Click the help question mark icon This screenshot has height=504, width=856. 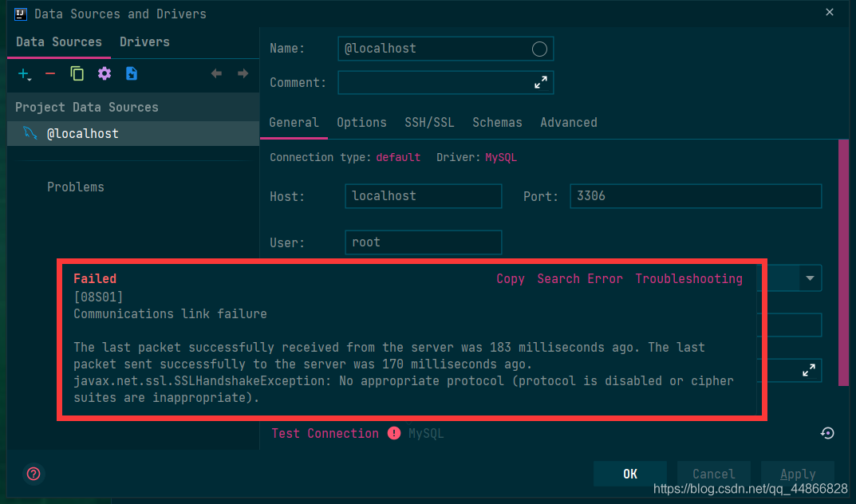pyautogui.click(x=34, y=474)
